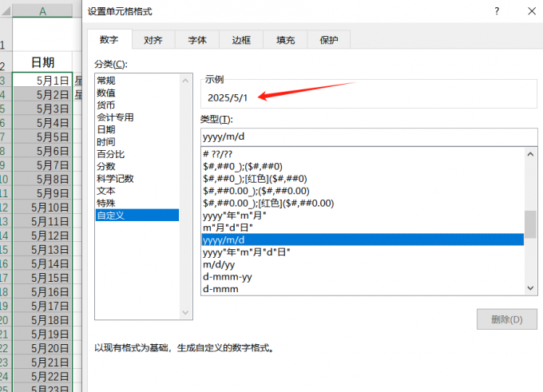543x392 pixels.
Task: Click category list scroll up arrow
Action: [185, 81]
